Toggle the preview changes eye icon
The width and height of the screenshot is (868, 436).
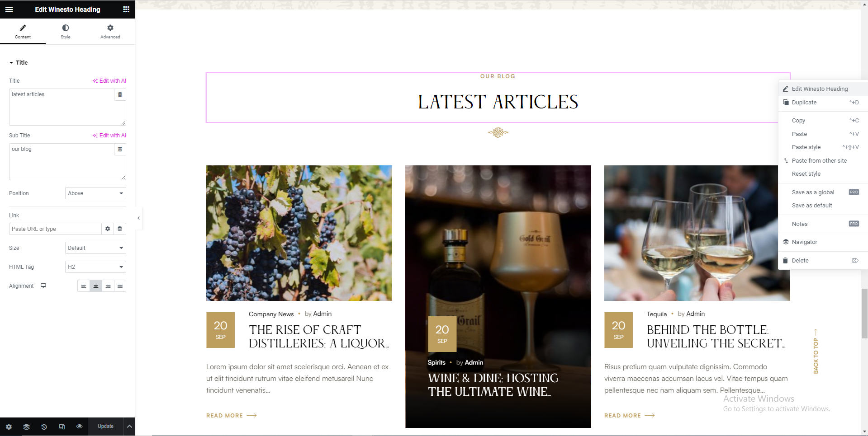[80, 427]
